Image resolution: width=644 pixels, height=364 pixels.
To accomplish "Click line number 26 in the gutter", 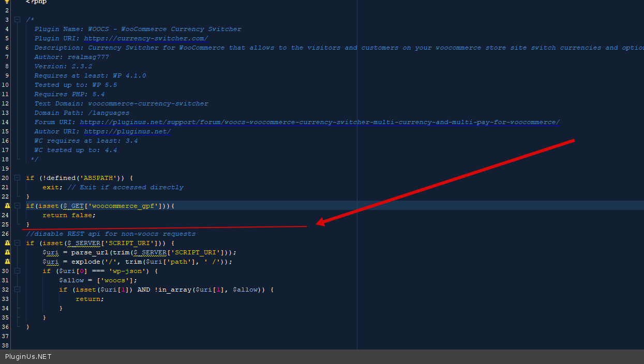I will coord(6,234).
